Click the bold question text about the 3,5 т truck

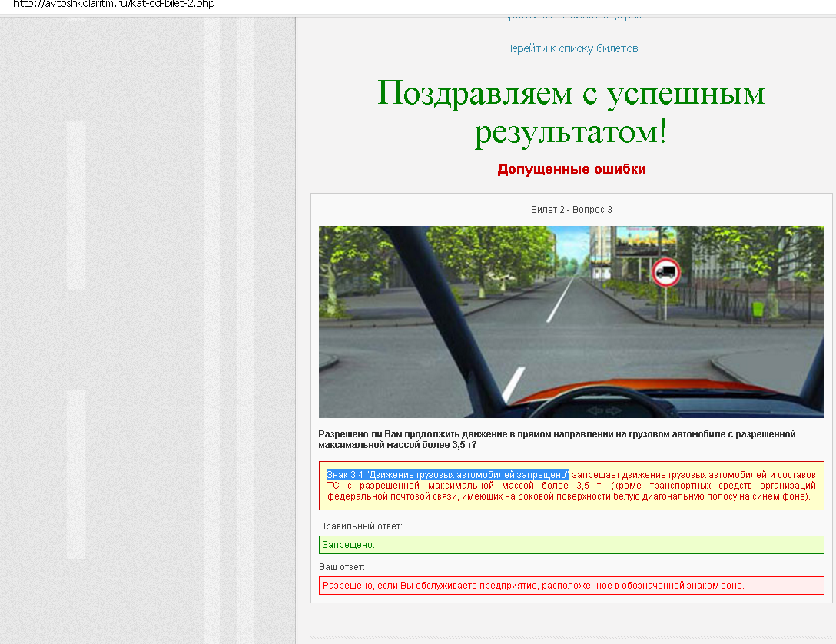point(556,439)
